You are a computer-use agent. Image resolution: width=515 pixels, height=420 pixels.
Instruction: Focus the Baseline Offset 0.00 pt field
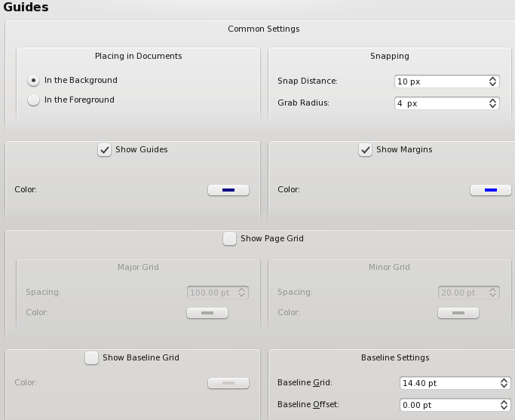[x=455, y=405]
